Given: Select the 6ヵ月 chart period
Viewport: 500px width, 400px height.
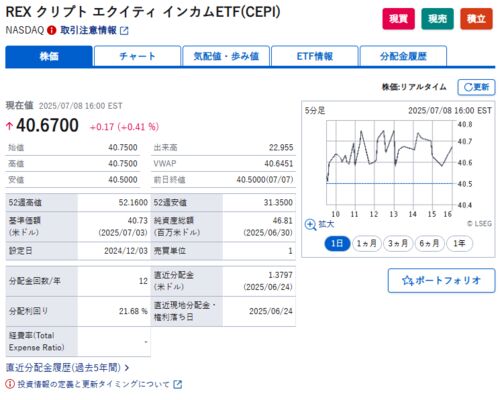Looking at the screenshot, I should point(429,243).
